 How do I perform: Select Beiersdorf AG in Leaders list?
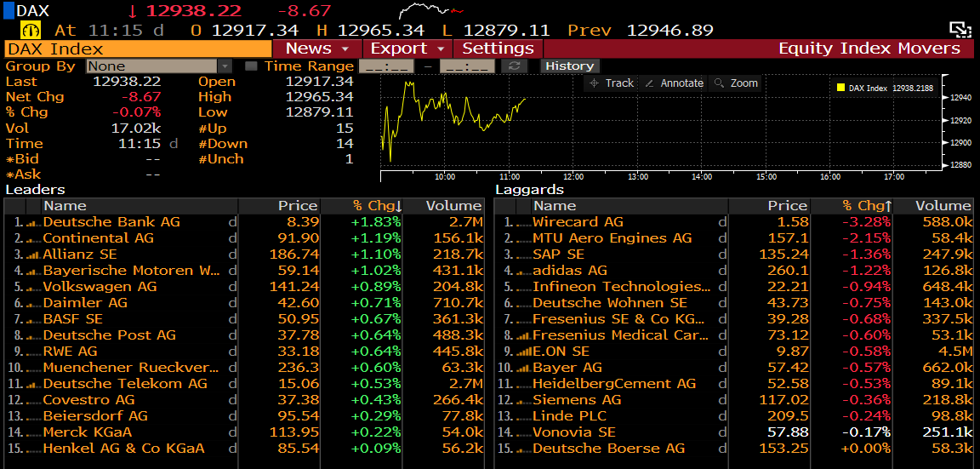(95, 416)
